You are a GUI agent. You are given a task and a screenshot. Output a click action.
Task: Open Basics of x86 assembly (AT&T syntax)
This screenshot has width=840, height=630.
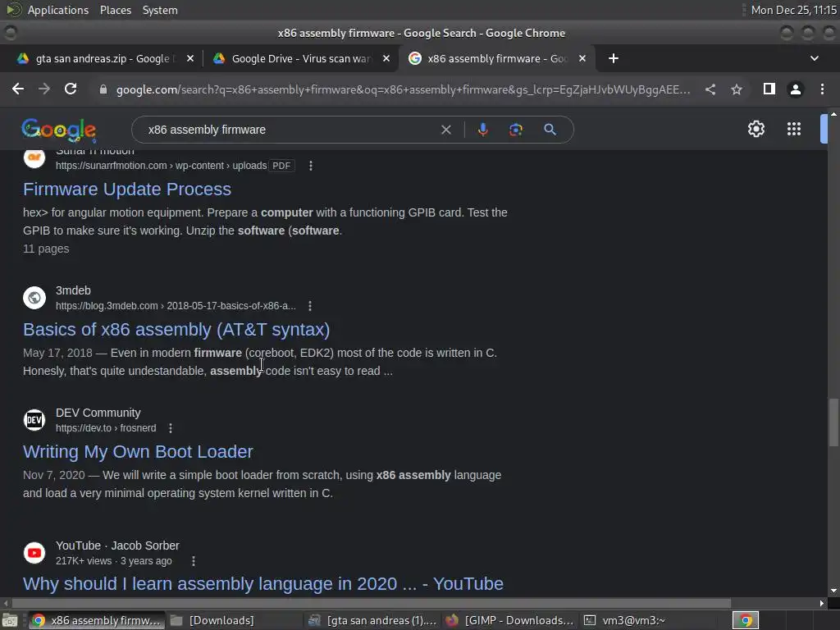176,330
